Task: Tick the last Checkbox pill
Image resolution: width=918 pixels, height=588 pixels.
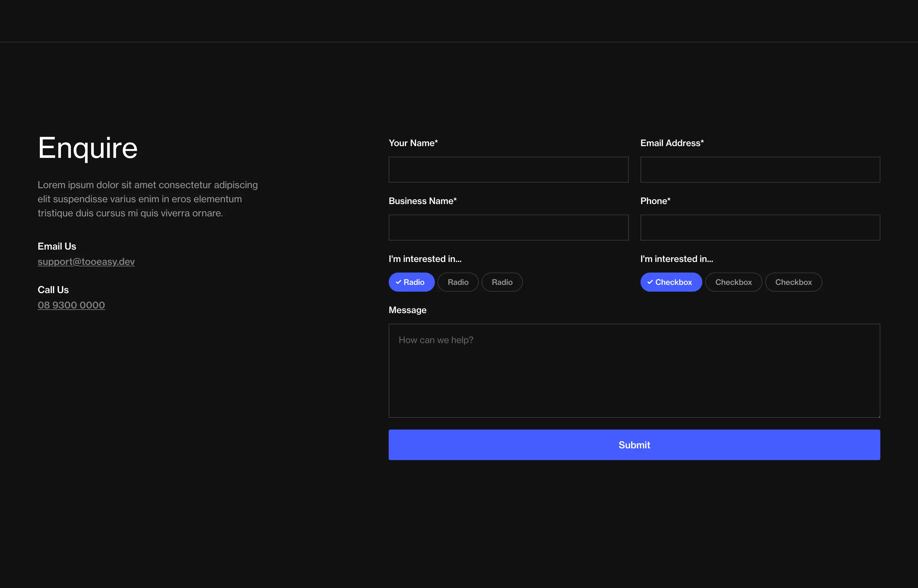Action: (794, 282)
